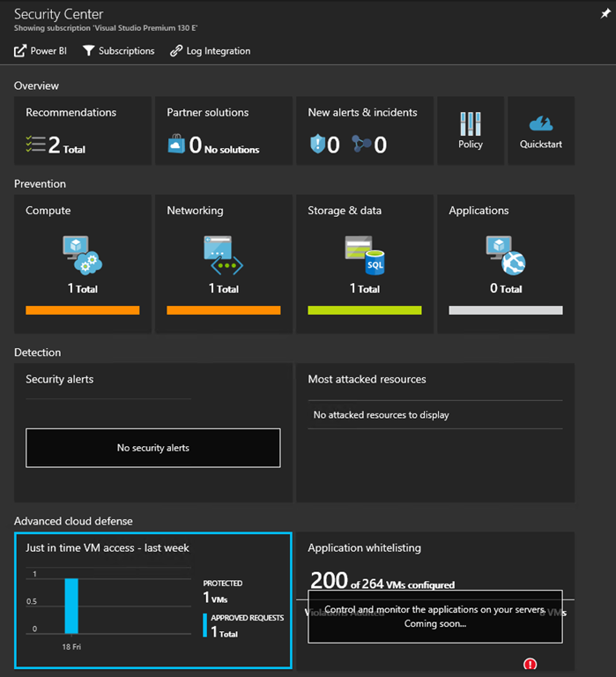This screenshot has width=616, height=677.
Task: Click the pin icon at top right
Action: coord(605,13)
